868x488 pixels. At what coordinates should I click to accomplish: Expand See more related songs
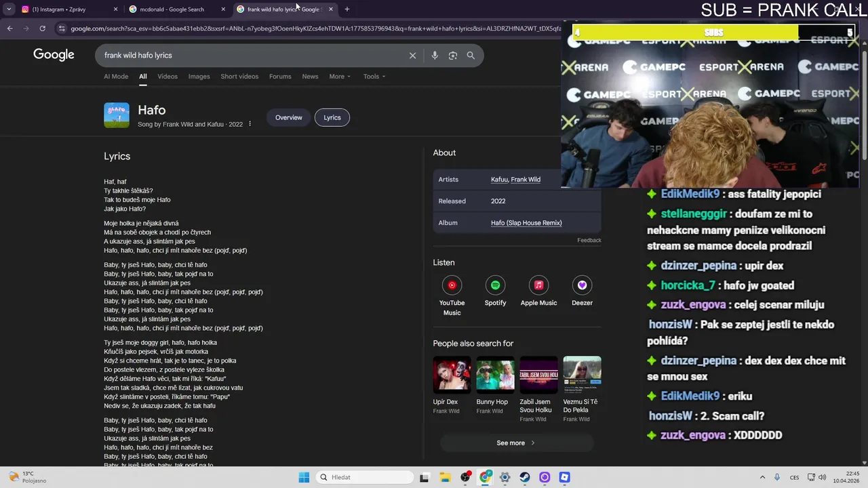517,443
